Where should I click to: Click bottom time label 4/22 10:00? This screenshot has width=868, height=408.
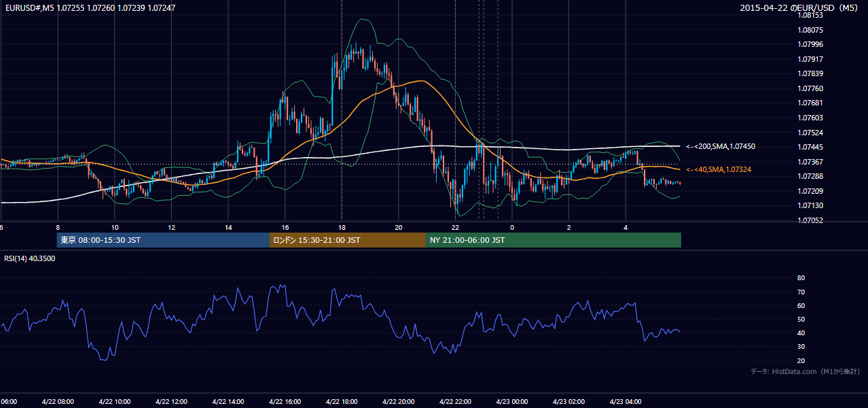pyautogui.click(x=115, y=402)
